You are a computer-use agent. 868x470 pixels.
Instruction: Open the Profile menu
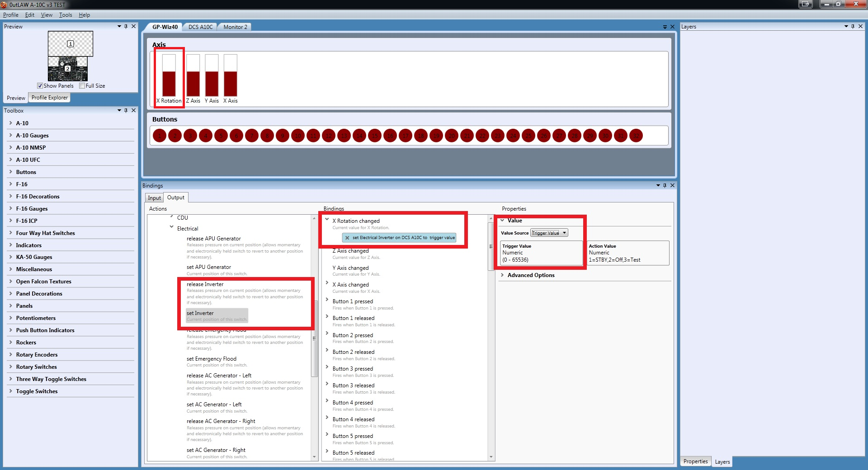coord(11,15)
